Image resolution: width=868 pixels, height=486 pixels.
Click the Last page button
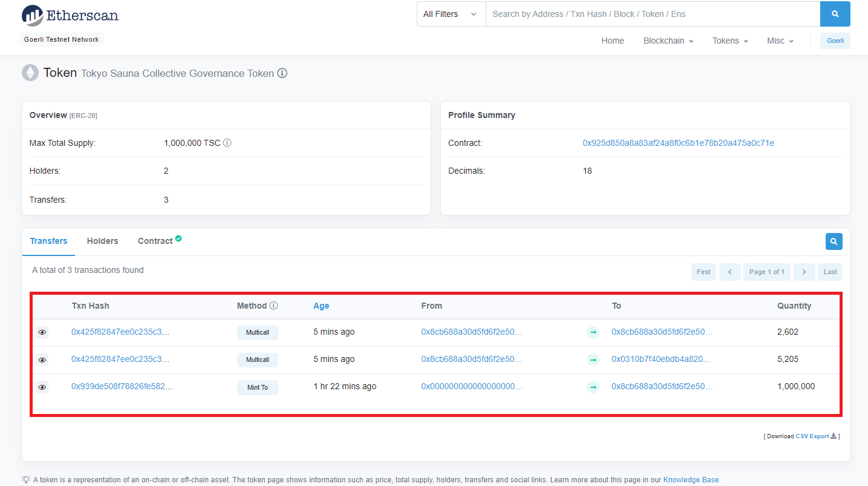pyautogui.click(x=830, y=272)
